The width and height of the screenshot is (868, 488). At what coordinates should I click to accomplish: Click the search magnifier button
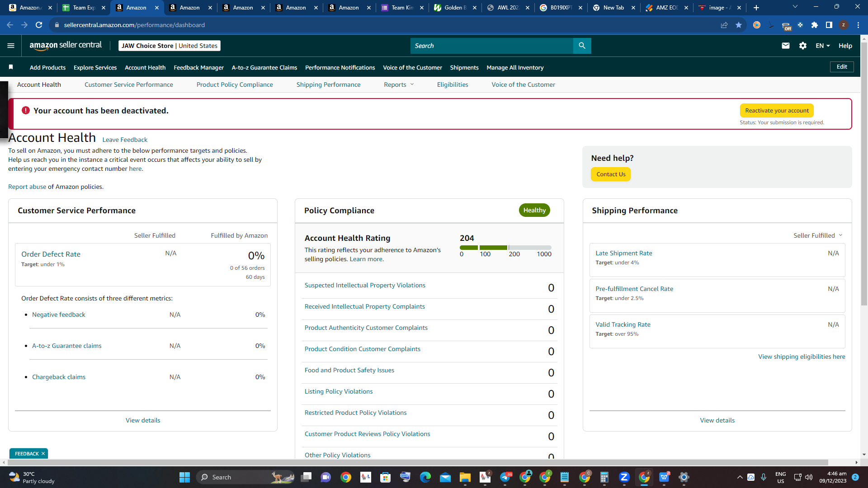coord(582,46)
